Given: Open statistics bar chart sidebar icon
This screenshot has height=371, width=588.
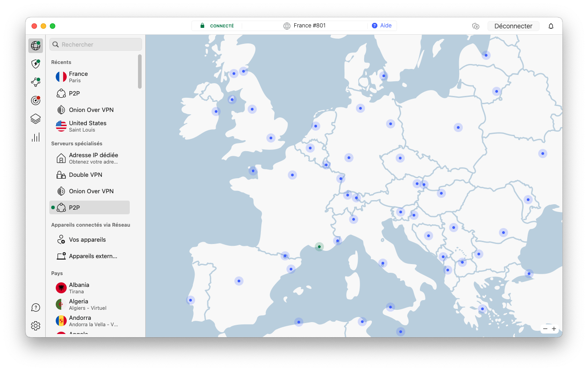Looking at the screenshot, I should coord(36,137).
